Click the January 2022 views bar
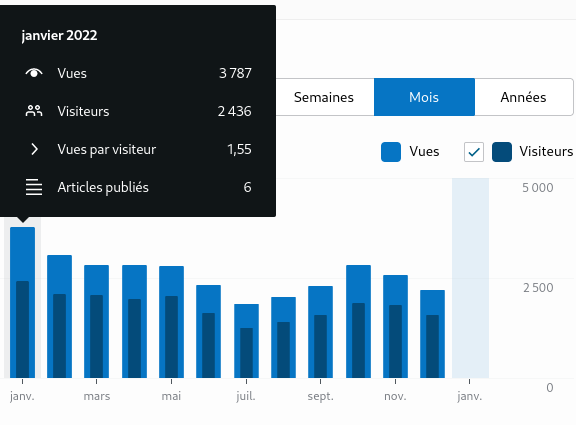 22,302
